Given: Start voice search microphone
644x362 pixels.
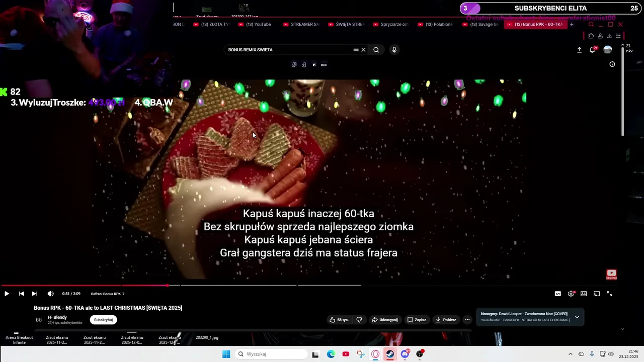Looking at the screenshot, I should (394, 50).
